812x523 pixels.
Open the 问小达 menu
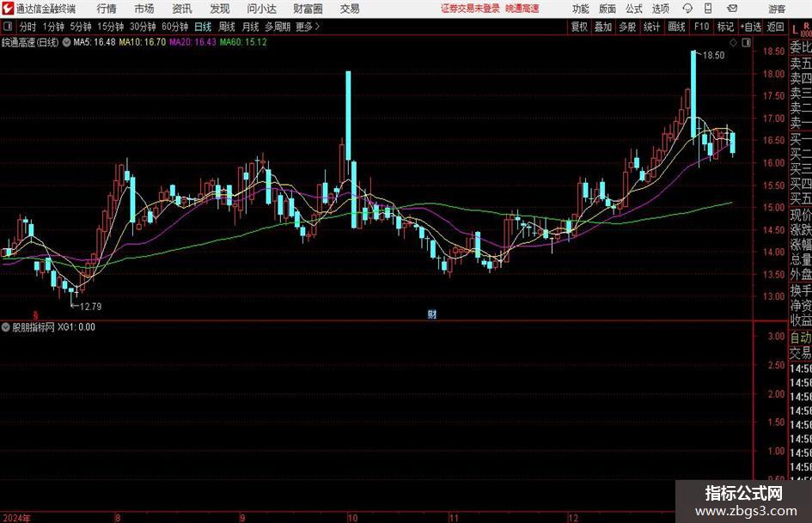(x=262, y=9)
